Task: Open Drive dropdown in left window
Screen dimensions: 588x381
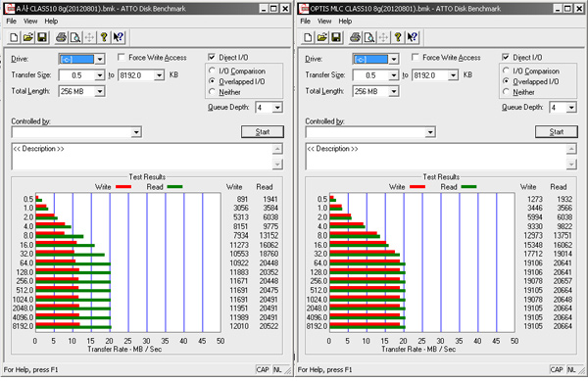Action: pos(100,59)
